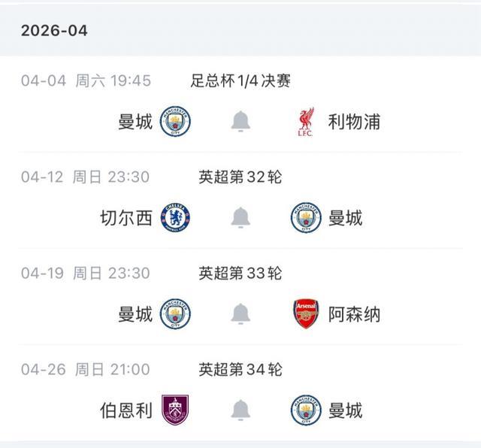Click the Arsenal club crest
Viewport: 481px width, 448px height.
tap(306, 313)
